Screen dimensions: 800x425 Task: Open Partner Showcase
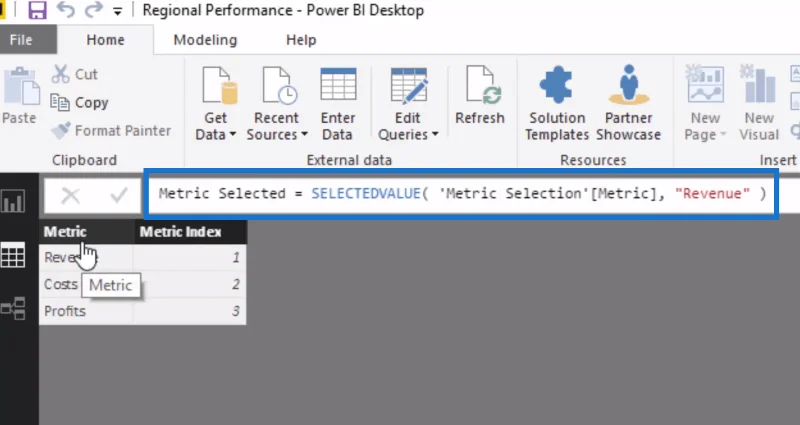click(x=629, y=104)
